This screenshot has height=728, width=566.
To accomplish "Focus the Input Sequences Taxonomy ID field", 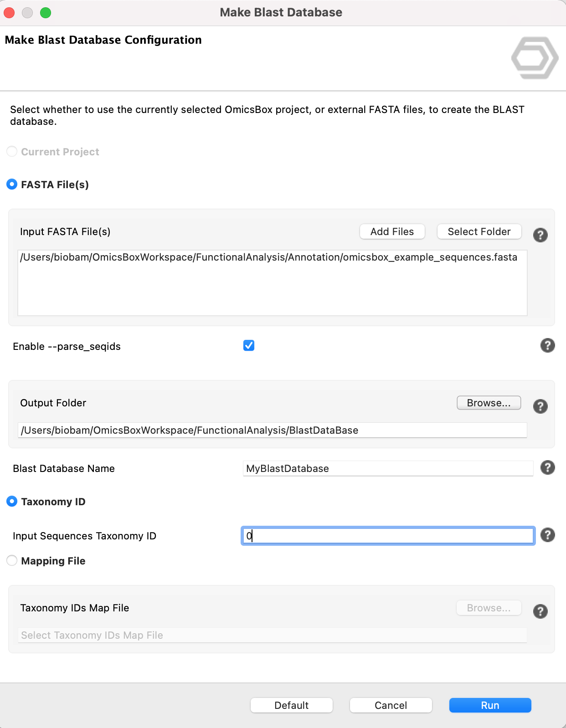I will (x=387, y=536).
